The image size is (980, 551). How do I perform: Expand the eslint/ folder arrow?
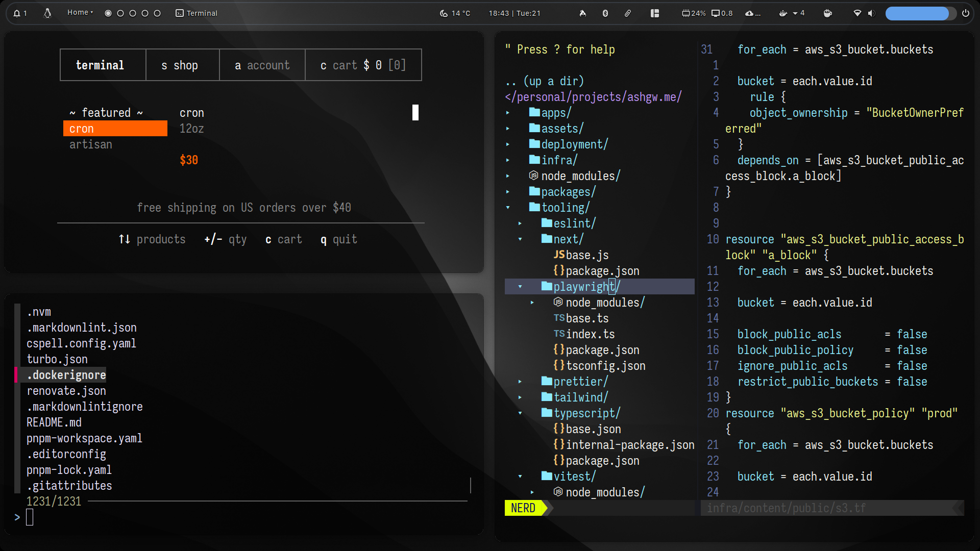click(520, 223)
